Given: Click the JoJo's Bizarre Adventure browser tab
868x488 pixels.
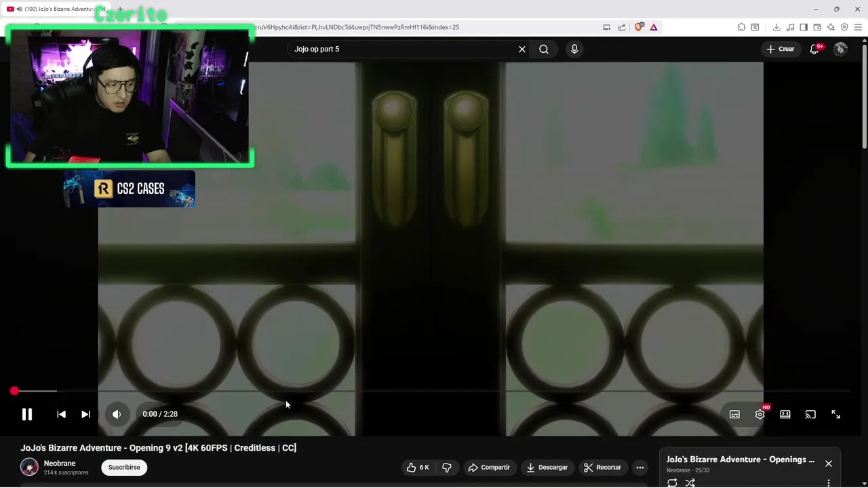Looking at the screenshot, I should [58, 9].
